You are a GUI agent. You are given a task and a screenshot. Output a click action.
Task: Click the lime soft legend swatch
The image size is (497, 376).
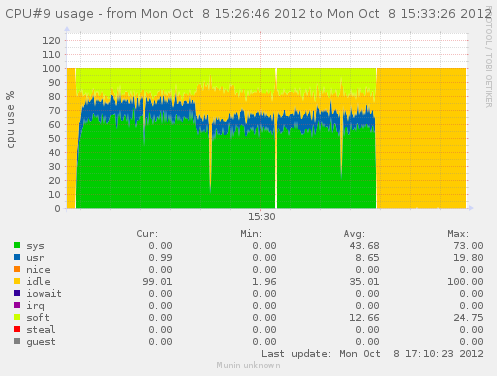click(x=17, y=317)
